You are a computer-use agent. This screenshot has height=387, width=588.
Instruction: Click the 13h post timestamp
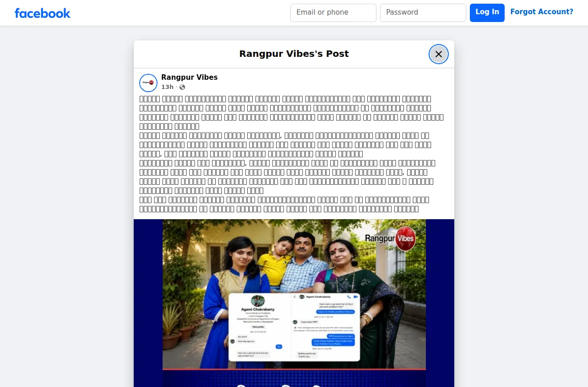[x=167, y=87]
